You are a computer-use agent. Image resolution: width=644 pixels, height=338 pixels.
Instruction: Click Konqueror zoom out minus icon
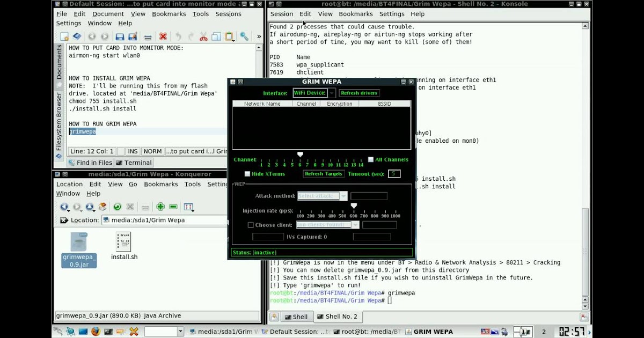click(x=173, y=207)
